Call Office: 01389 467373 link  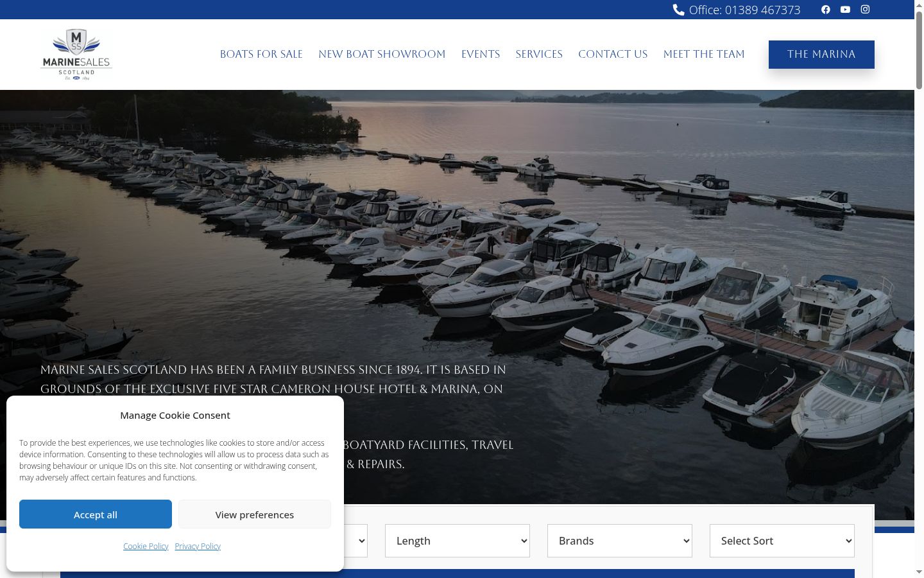click(737, 10)
